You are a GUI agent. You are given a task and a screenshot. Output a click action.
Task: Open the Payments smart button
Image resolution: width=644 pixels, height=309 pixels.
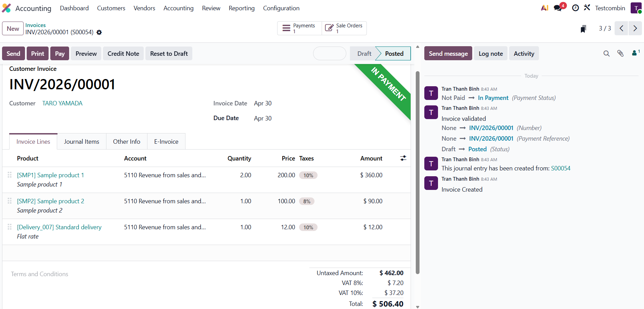(299, 28)
